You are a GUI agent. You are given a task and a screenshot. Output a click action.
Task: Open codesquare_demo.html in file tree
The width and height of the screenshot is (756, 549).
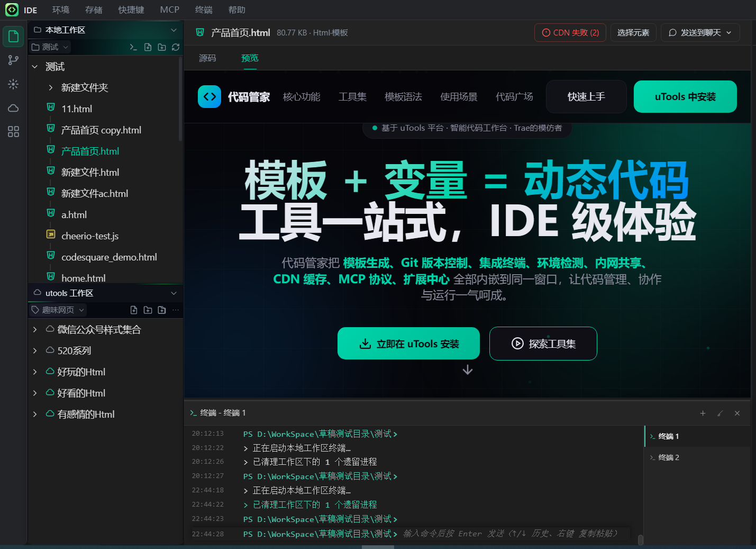pos(109,257)
